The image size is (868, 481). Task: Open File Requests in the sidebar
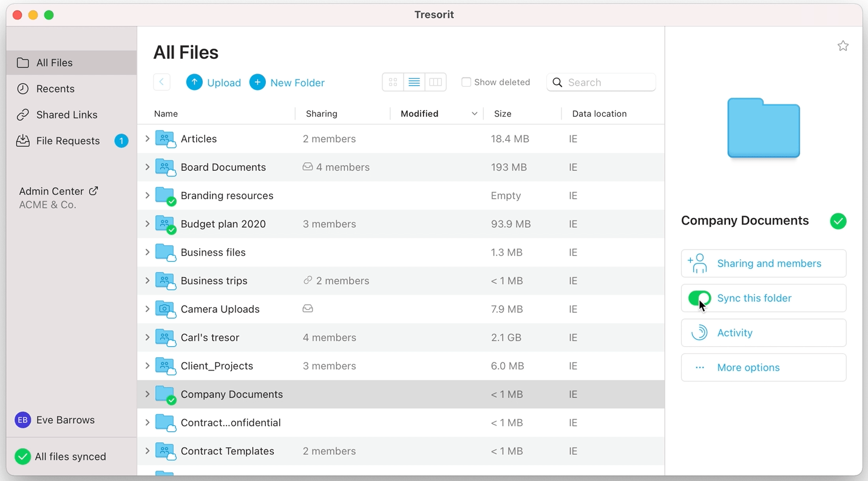(72, 141)
